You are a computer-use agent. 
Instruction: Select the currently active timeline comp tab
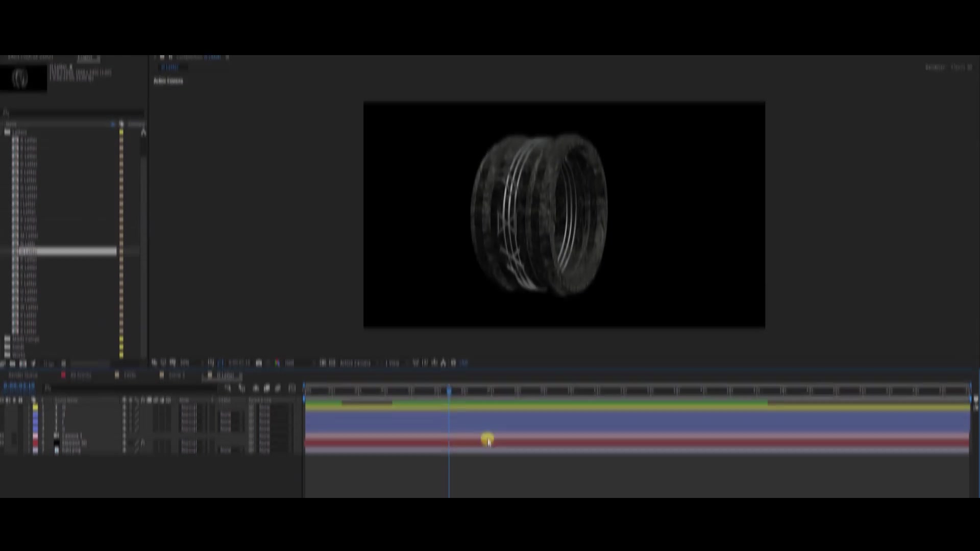pos(223,375)
